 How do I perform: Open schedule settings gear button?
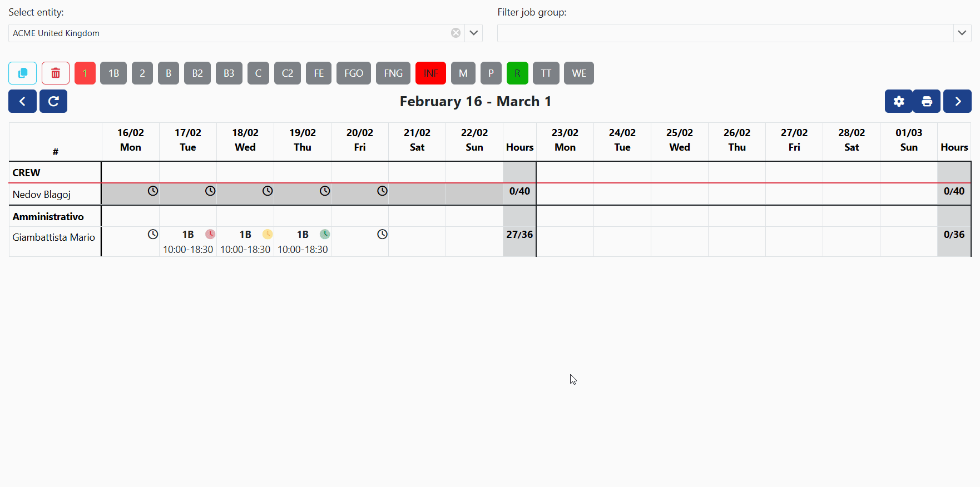click(898, 101)
